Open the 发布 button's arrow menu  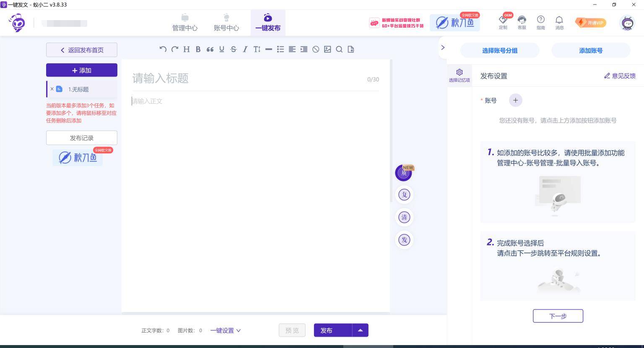point(360,330)
